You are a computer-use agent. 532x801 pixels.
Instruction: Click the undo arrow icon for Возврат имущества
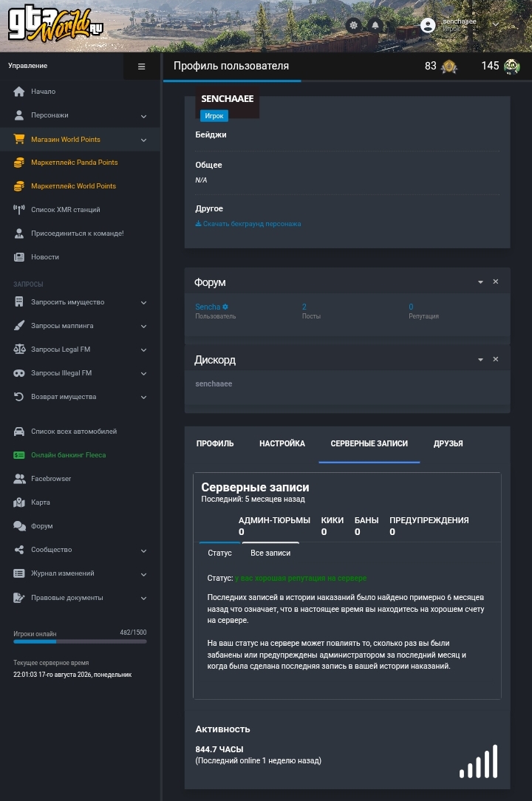[x=19, y=396]
